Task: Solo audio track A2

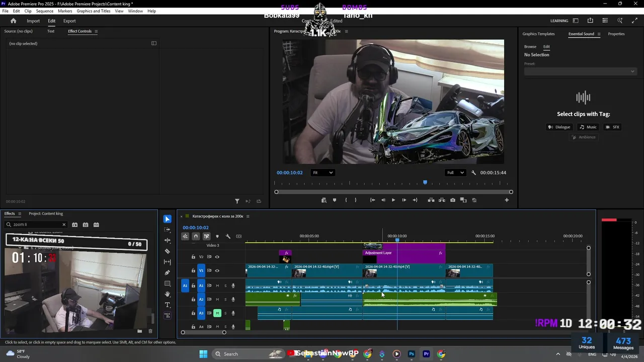Action: tap(225, 300)
